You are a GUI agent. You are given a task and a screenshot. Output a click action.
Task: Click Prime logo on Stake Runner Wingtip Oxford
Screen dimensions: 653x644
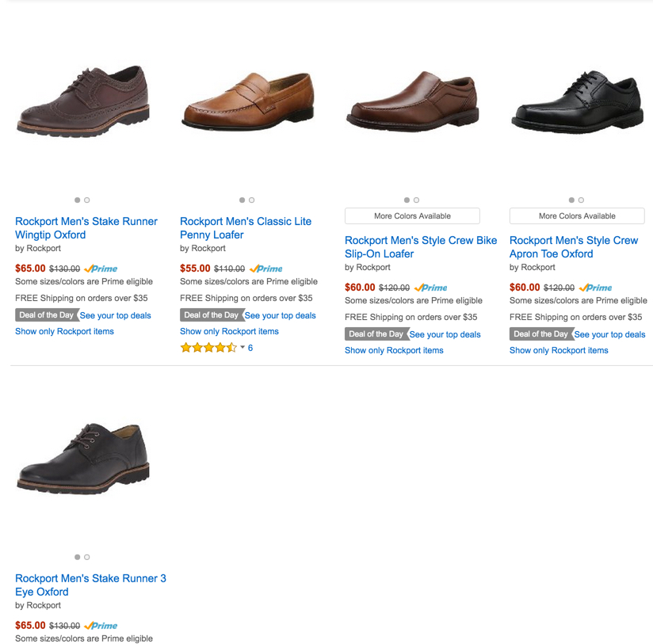coord(101,269)
